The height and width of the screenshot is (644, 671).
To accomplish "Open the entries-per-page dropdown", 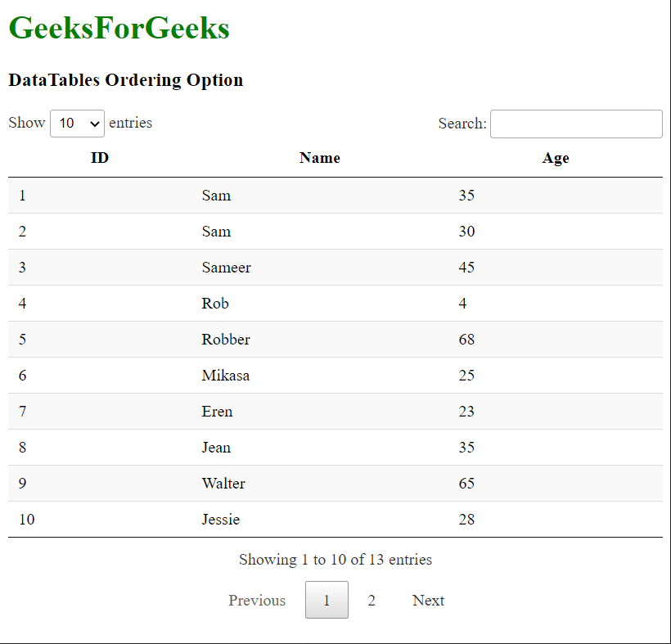I will coord(77,123).
